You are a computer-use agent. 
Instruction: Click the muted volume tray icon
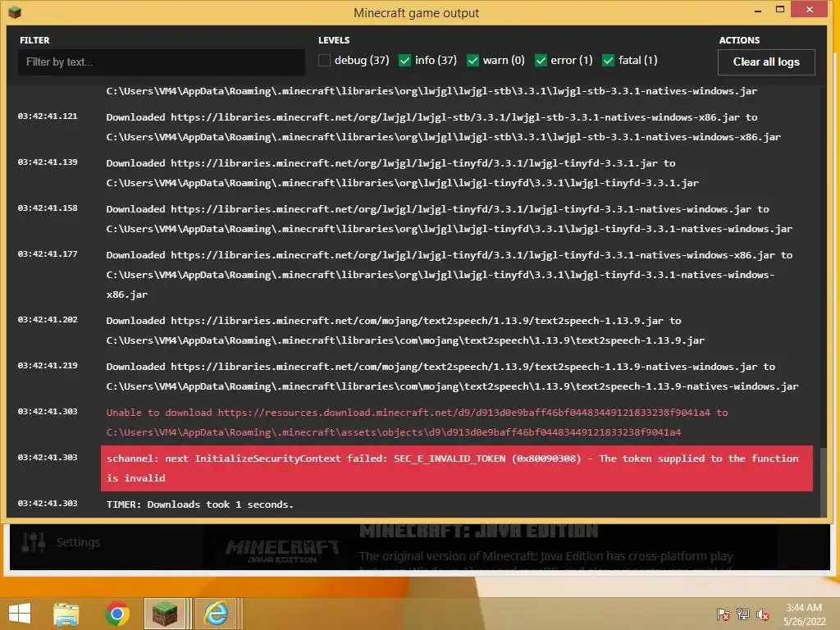coord(762,614)
